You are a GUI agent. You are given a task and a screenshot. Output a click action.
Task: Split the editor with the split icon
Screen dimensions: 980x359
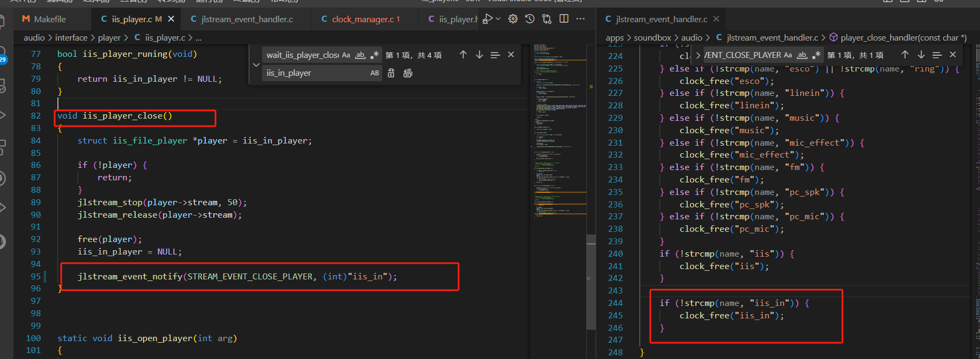564,19
